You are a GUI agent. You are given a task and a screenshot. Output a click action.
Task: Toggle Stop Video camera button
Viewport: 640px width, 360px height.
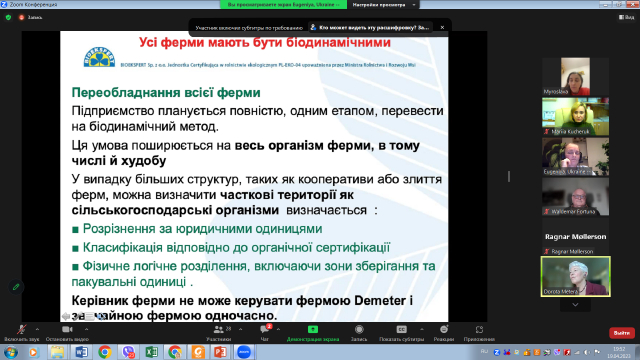pyautogui.click(x=67, y=329)
